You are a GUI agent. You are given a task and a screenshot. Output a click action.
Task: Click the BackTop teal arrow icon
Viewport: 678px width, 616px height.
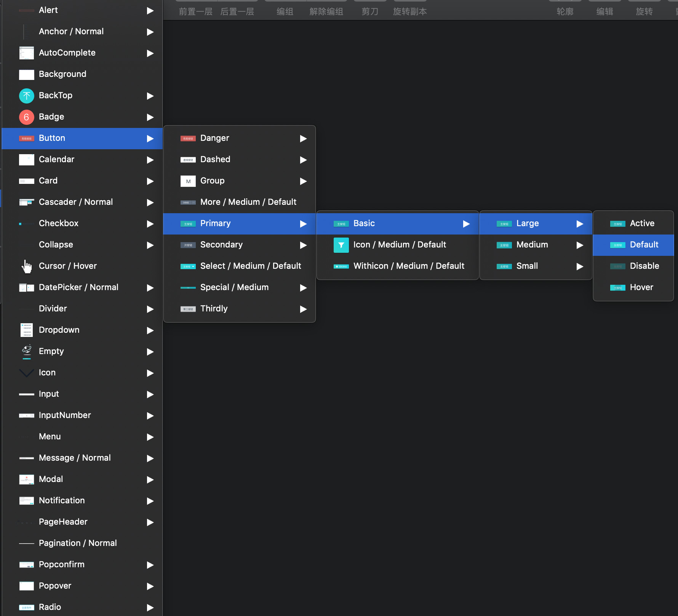click(x=26, y=96)
